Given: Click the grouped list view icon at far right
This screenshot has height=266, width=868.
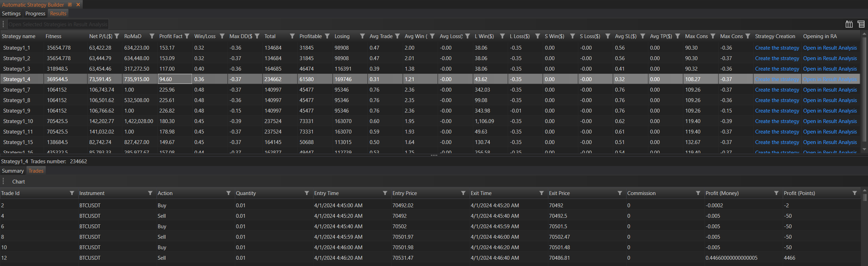Looking at the screenshot, I should click(x=861, y=24).
